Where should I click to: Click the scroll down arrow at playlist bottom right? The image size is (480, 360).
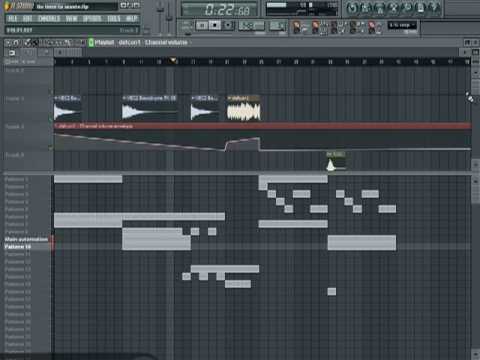point(476,354)
